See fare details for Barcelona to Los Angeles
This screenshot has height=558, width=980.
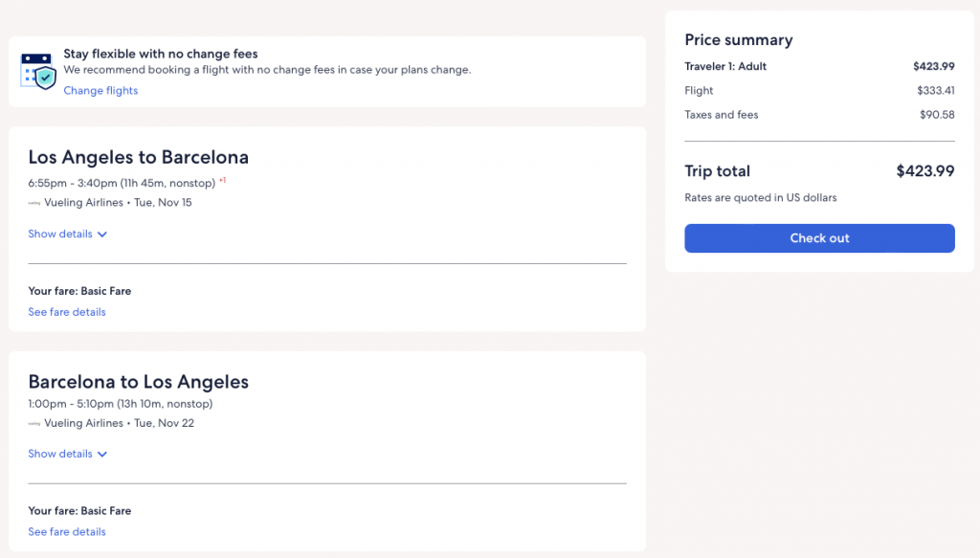click(67, 532)
